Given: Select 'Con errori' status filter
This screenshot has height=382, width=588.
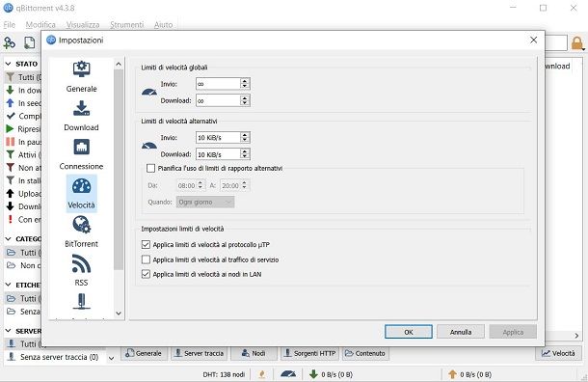Looking at the screenshot, I should pos(24,219).
